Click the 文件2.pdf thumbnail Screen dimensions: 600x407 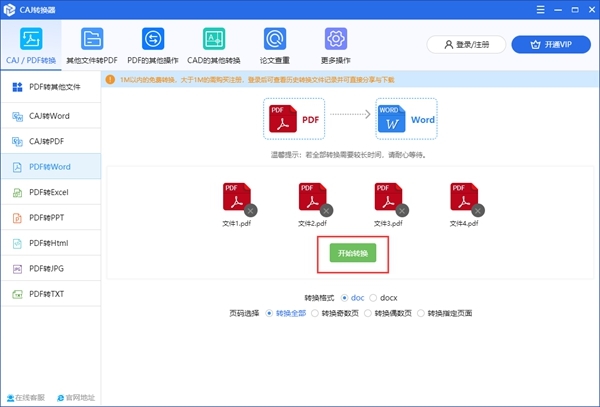312,196
